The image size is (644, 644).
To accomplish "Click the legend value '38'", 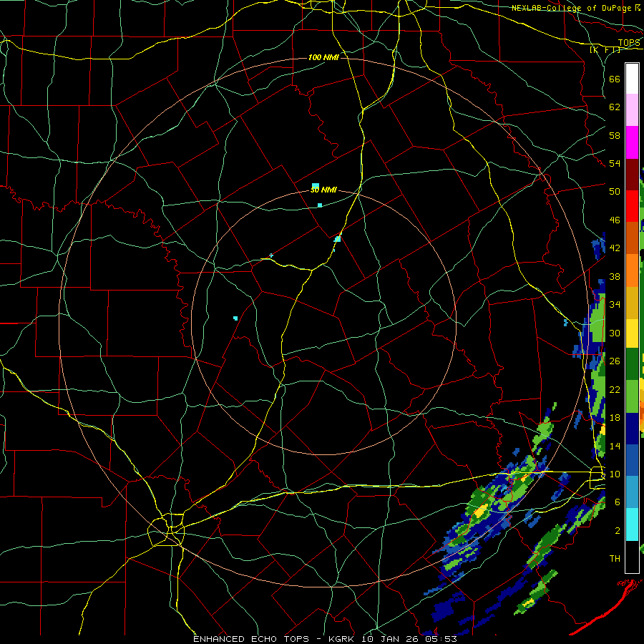I will coord(615,277).
